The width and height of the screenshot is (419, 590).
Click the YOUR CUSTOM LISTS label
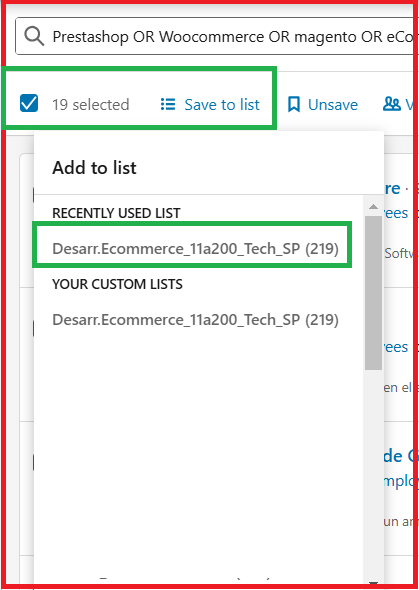[x=117, y=284]
